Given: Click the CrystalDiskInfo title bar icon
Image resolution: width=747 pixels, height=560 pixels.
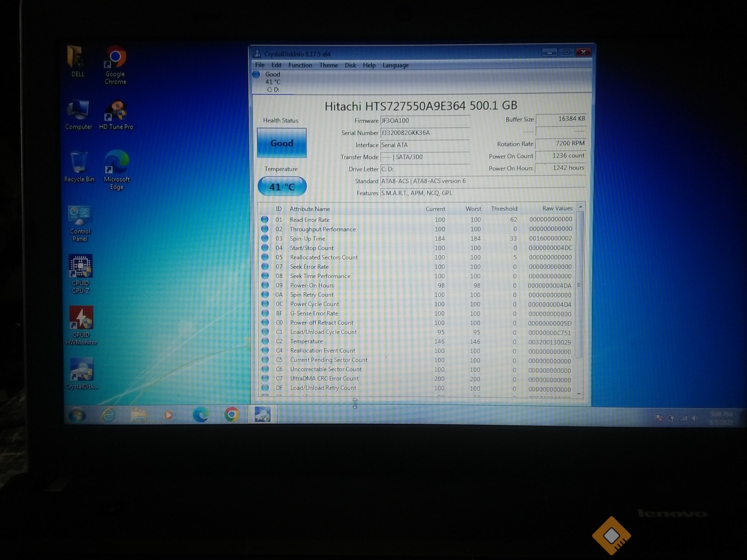Looking at the screenshot, I should pos(257,54).
